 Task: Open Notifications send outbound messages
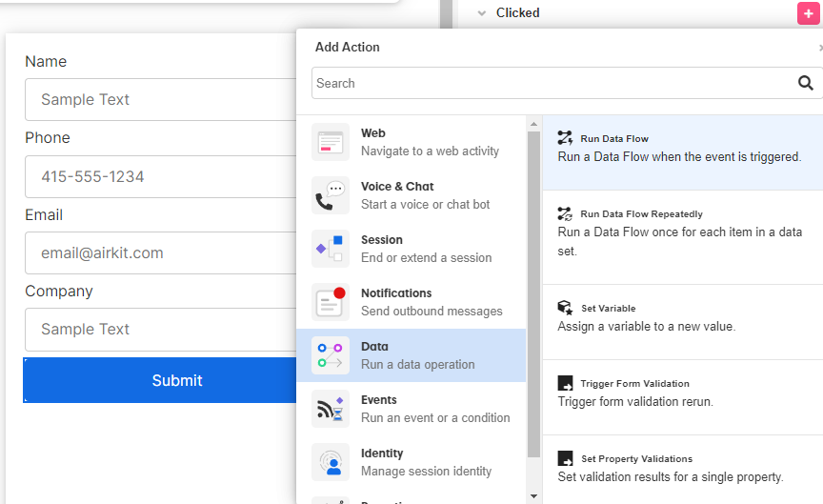click(x=411, y=302)
